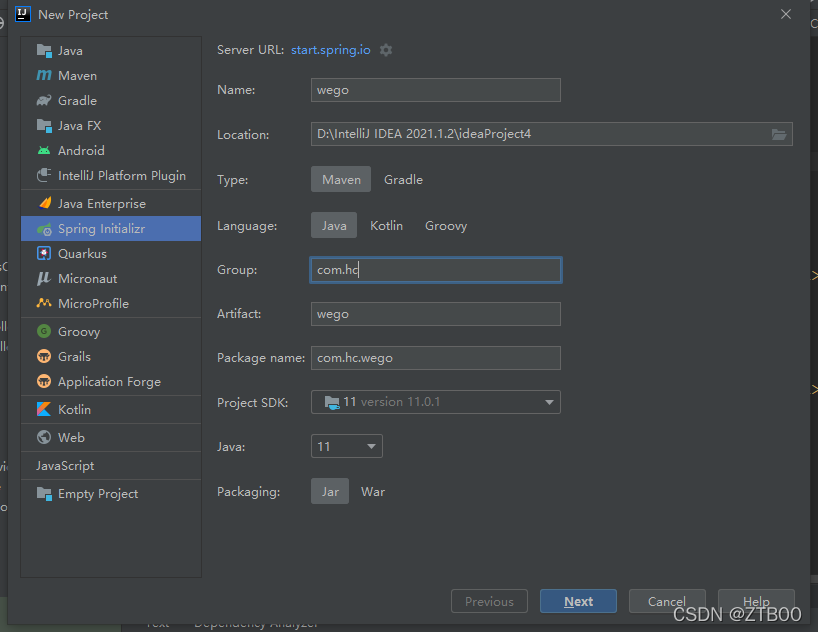The height and width of the screenshot is (632, 818).
Task: Click the Groovy green circle icon
Action: 44,331
